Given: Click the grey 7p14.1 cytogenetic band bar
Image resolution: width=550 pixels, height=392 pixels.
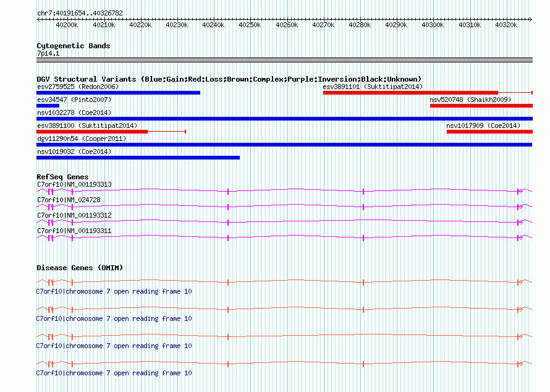Looking at the screenshot, I should [284, 60].
